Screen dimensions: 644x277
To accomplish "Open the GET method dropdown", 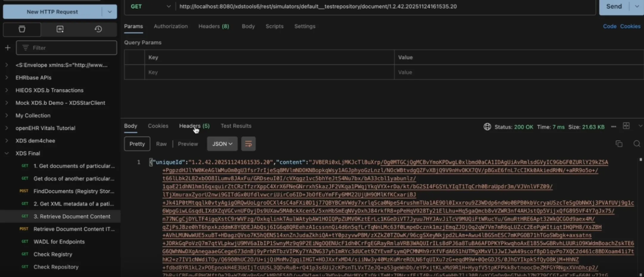I will [x=151, y=6].
